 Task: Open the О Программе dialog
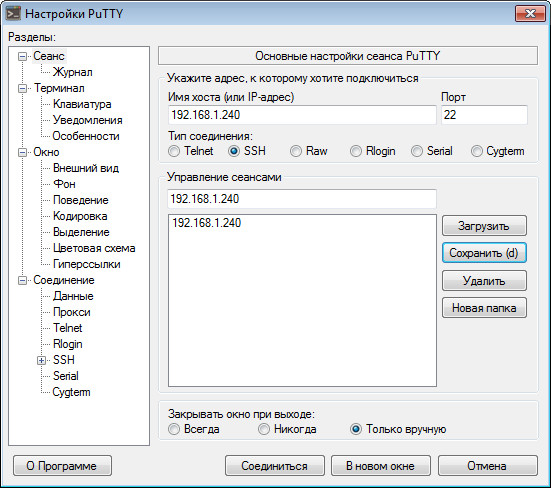coord(62,466)
